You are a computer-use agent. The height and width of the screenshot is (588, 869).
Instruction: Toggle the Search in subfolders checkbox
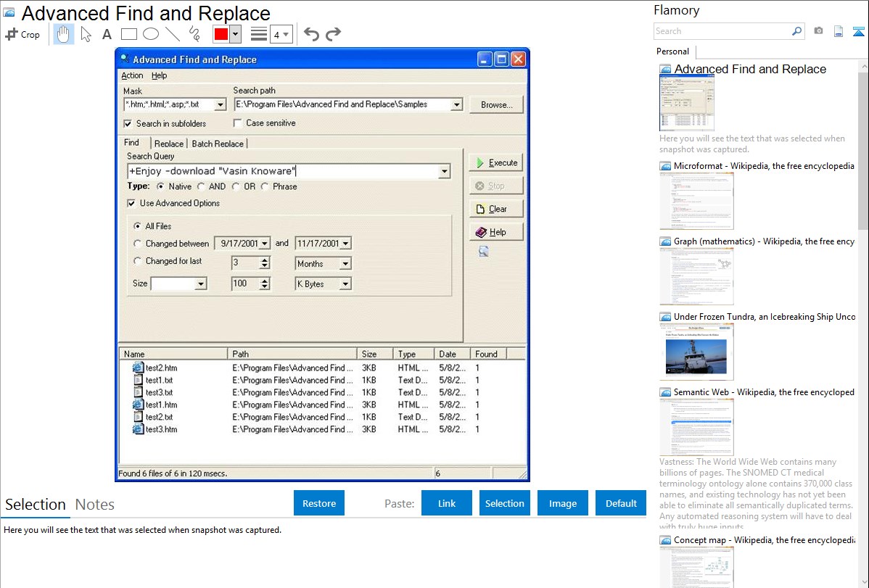coord(128,123)
